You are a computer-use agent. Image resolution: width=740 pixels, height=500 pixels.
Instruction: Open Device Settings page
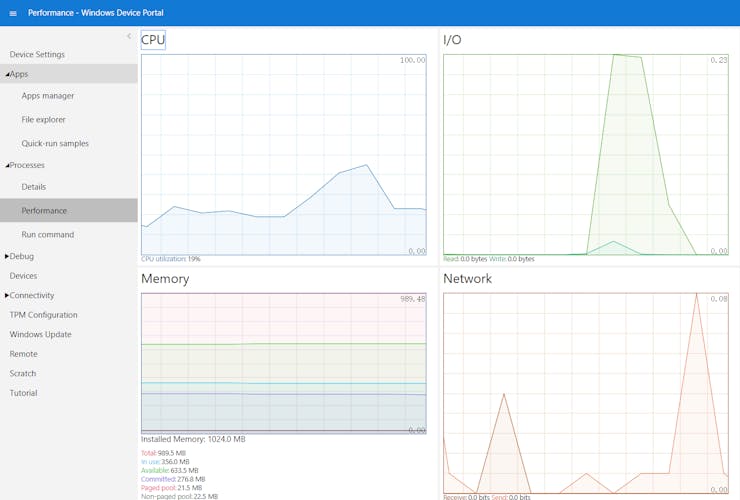coord(37,54)
